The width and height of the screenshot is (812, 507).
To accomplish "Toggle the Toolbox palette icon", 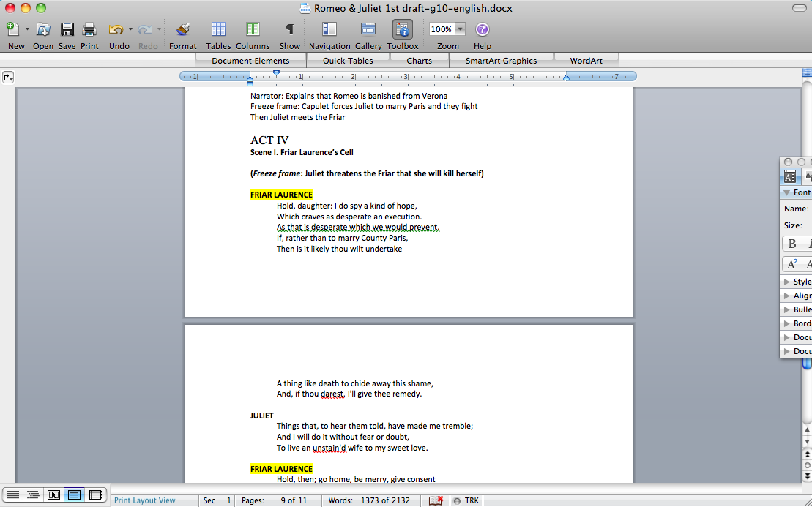I will pyautogui.click(x=403, y=29).
